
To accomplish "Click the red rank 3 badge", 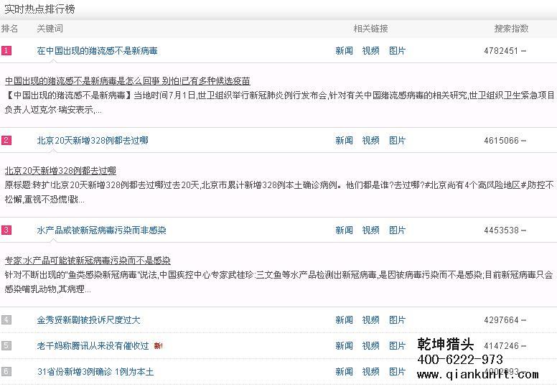I will tap(6, 230).
